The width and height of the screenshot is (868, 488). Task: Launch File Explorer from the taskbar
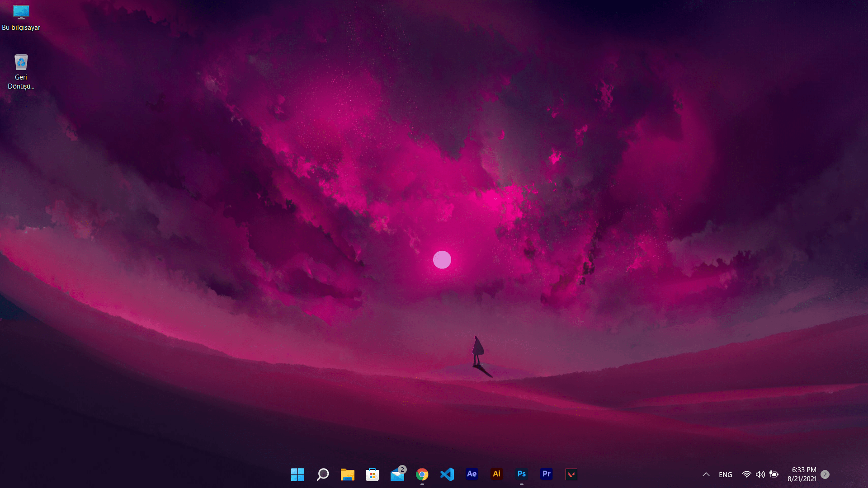click(x=347, y=474)
